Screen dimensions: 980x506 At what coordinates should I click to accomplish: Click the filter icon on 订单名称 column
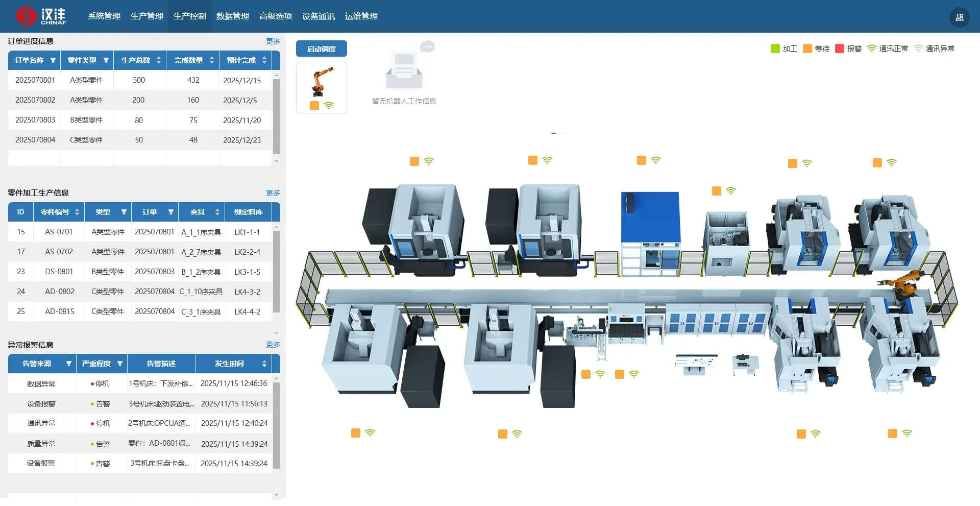tap(53, 60)
